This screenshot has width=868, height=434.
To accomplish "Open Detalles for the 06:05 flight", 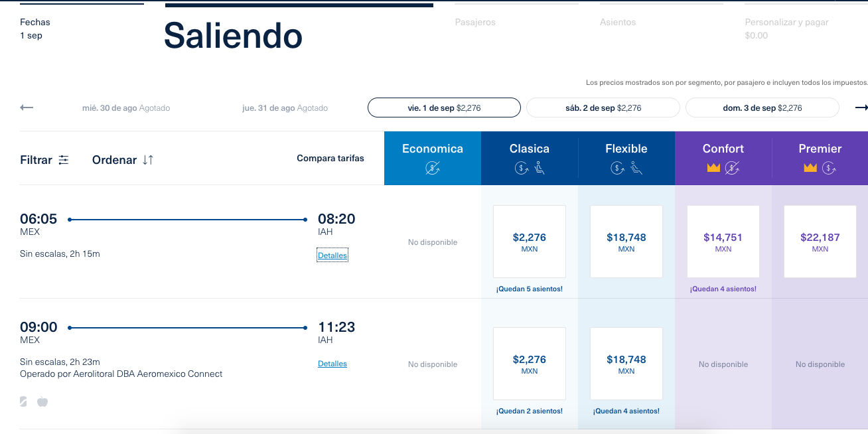I will [x=332, y=255].
